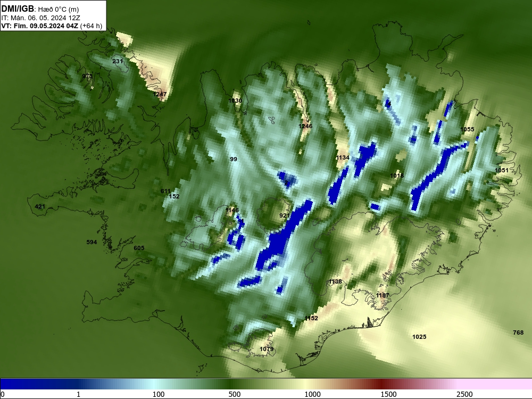Select map value 231 in the Westfjords
Image resolution: width=532 pixels, height=399 pixels.
[118, 61]
